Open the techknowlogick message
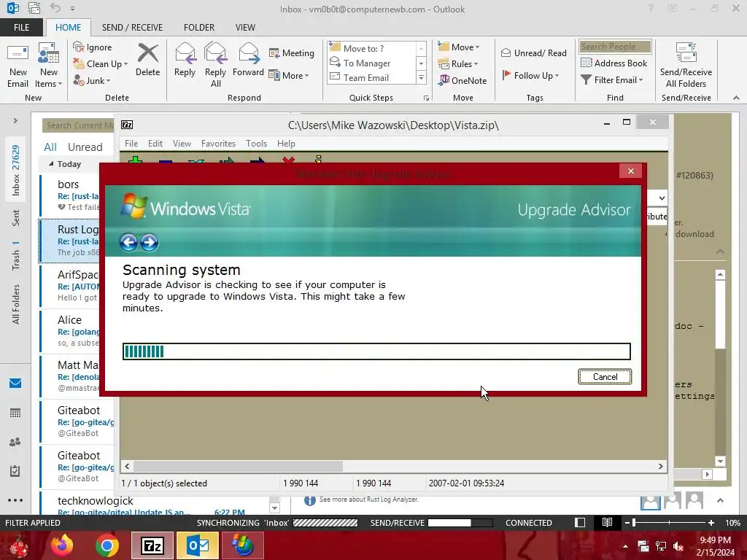The image size is (747, 560). 152,505
